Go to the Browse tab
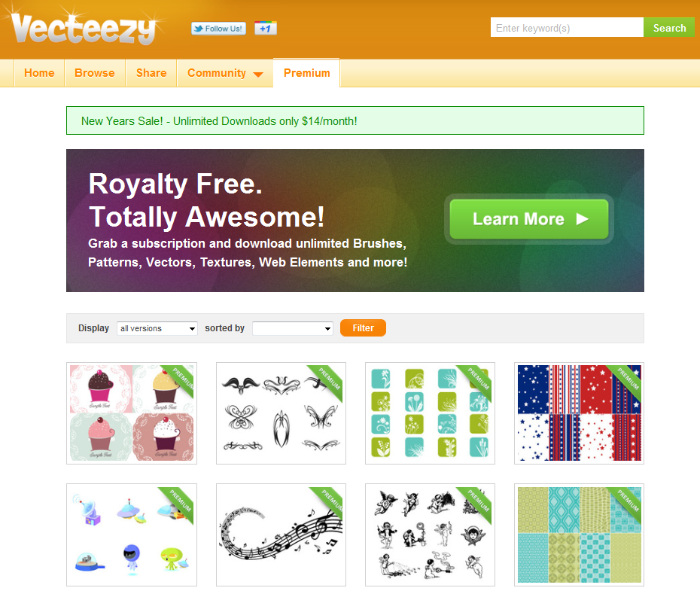 95,73
